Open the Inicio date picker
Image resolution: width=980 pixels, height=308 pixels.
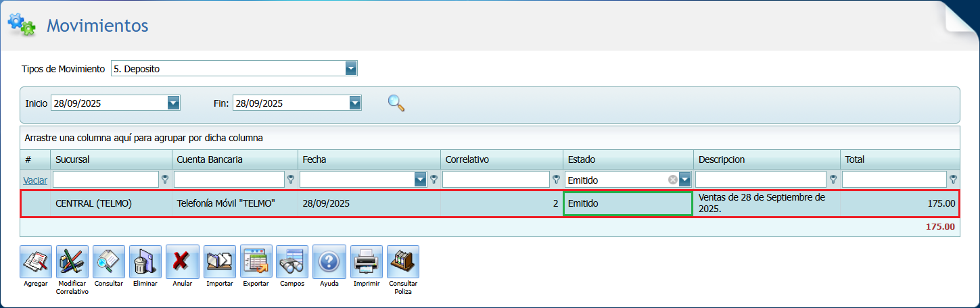coord(173,103)
